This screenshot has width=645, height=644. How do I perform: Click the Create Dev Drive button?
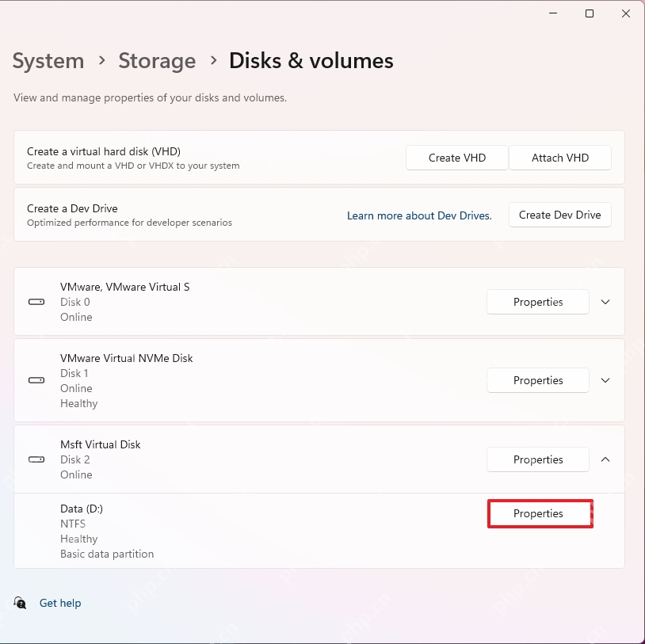560,215
